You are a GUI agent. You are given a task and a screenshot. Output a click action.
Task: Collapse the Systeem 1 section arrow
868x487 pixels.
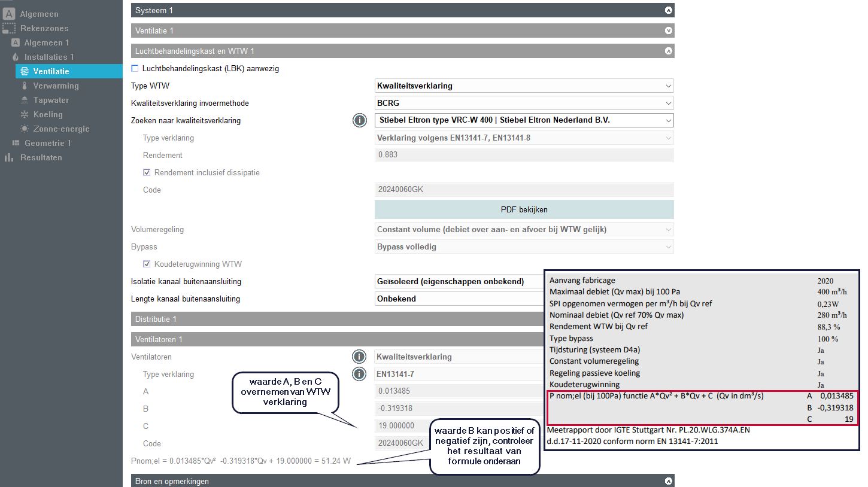click(x=669, y=10)
